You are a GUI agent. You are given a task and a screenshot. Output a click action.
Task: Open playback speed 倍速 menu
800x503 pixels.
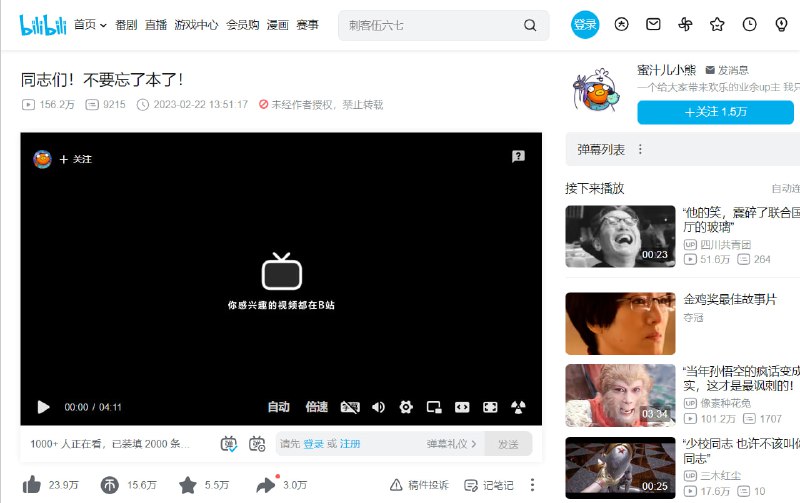click(x=316, y=407)
